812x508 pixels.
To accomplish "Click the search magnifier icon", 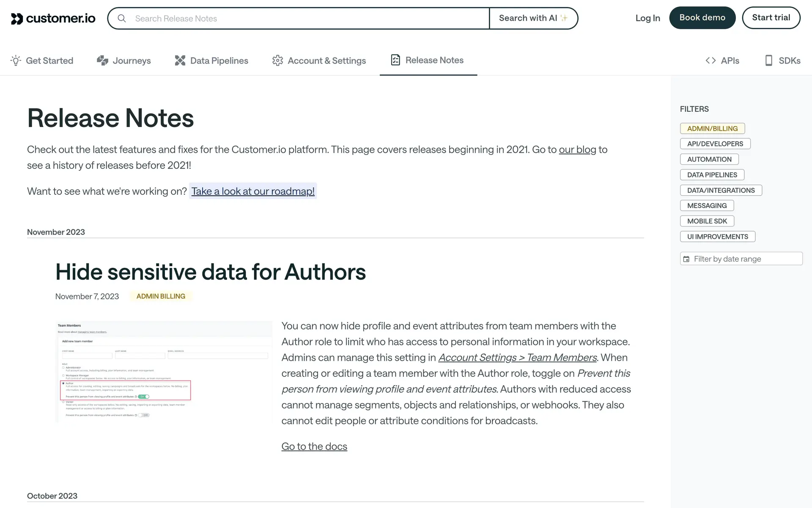I will coord(122,18).
